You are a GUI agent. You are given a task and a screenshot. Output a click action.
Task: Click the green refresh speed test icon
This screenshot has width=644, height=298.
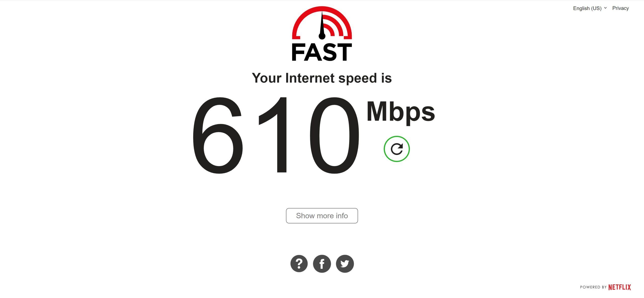(397, 149)
